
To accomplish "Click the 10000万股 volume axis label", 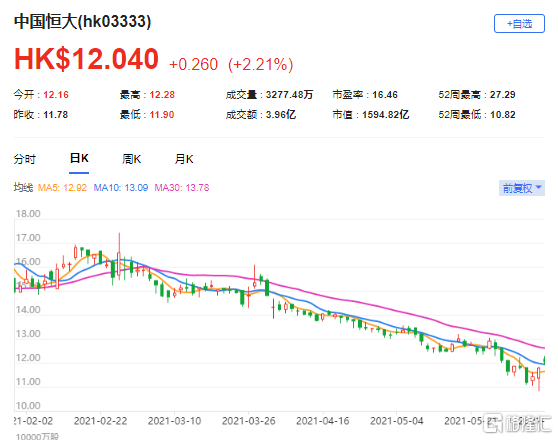I will pos(37,436).
